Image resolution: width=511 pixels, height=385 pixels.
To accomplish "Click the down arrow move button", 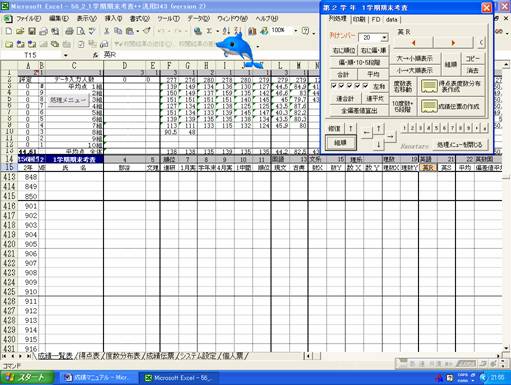I will pyautogui.click(x=378, y=144).
